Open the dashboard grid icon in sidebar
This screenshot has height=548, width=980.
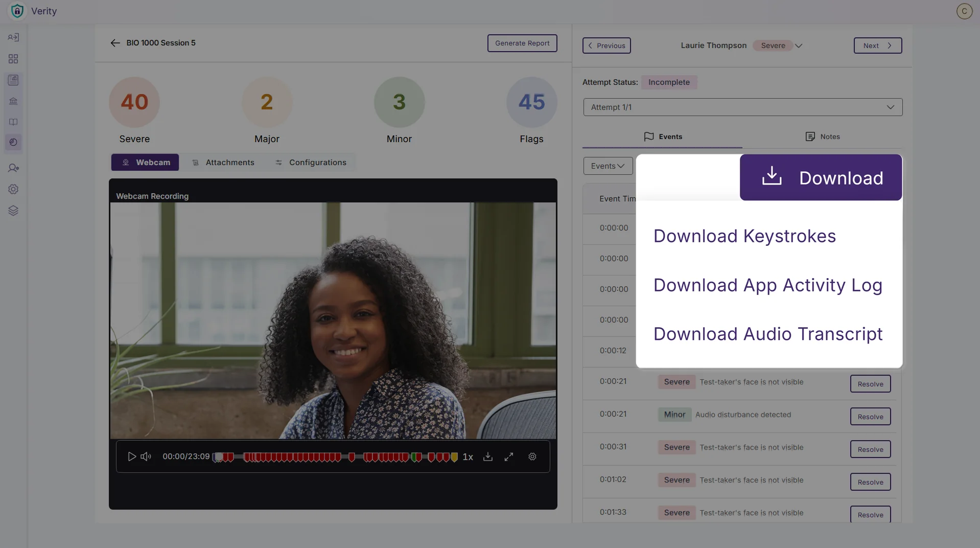(x=13, y=59)
